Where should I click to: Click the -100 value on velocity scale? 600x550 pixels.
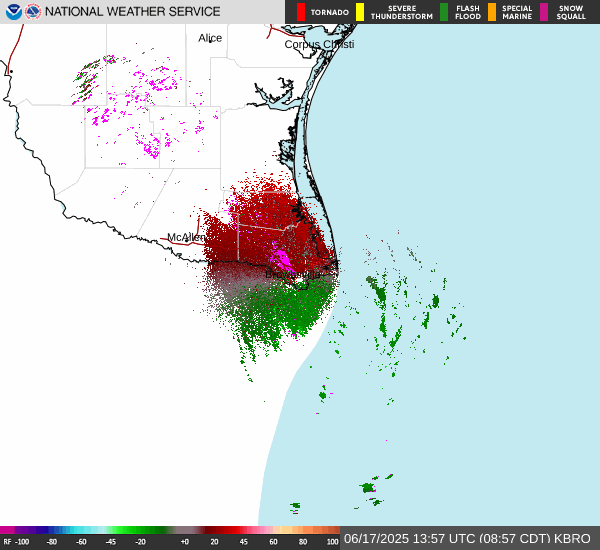pos(22,542)
